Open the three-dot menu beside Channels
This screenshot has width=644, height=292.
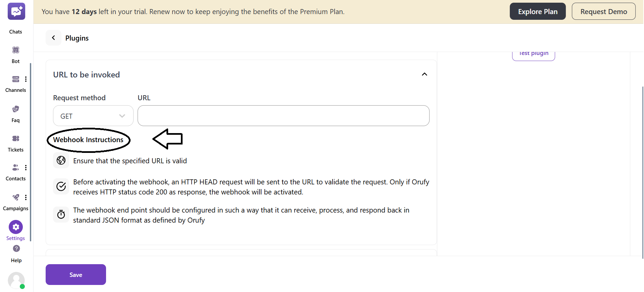tap(26, 79)
